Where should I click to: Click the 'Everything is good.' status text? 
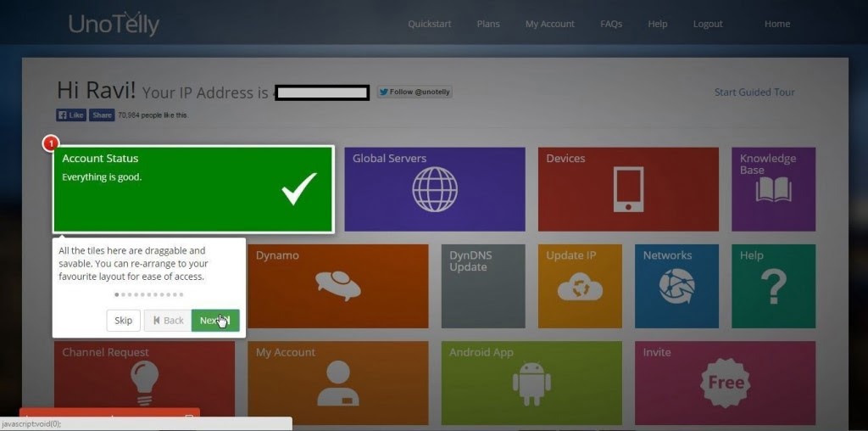click(102, 177)
